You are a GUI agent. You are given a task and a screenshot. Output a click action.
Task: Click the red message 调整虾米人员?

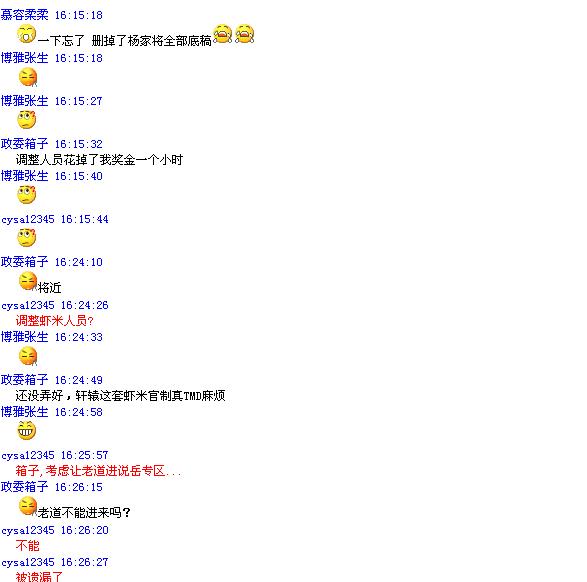(x=55, y=321)
